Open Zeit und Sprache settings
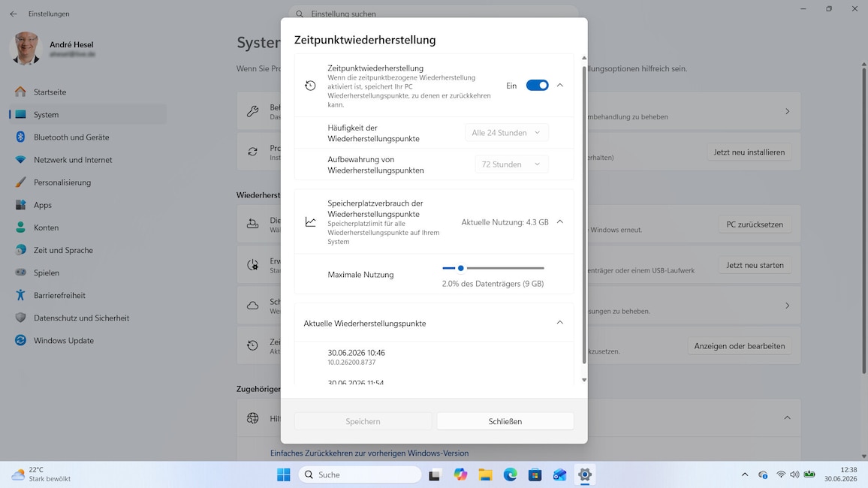Screen dimensions: 868x488 pos(87,250)
